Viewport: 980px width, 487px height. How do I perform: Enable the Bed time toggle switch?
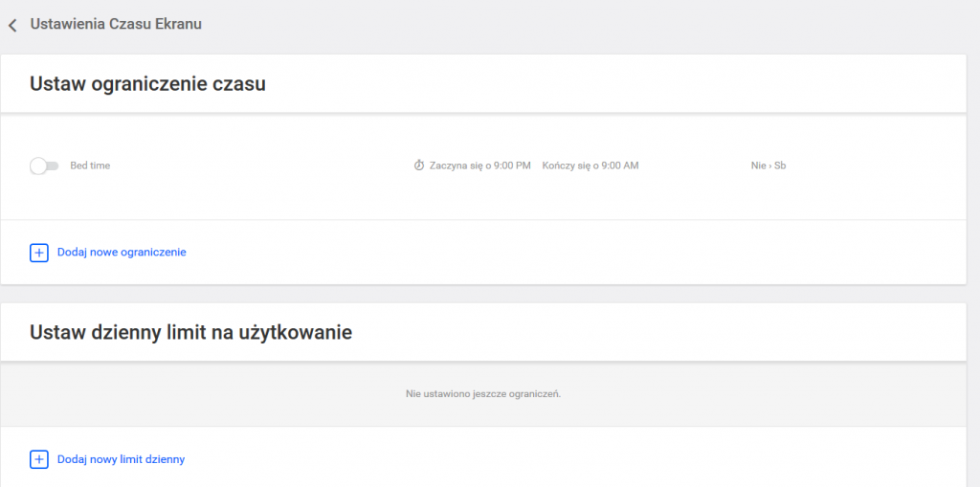pyautogui.click(x=44, y=166)
